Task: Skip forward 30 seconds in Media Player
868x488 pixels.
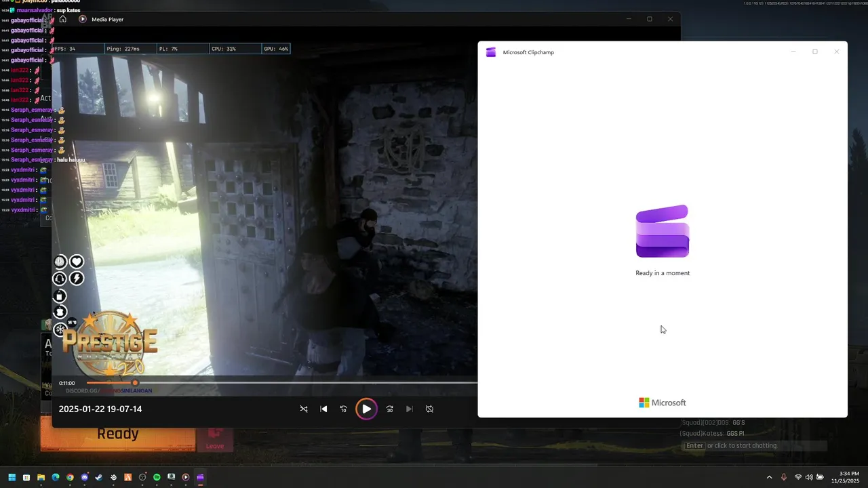Action: 390,409
